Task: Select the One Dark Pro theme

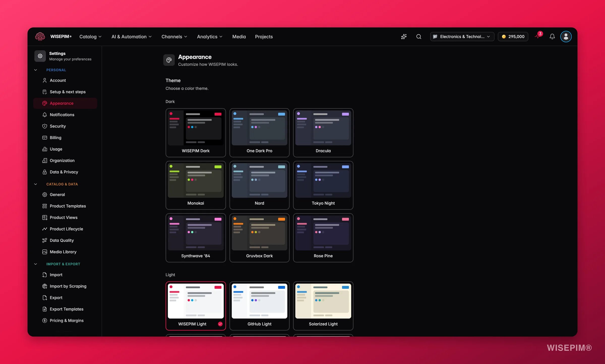Action: click(259, 133)
